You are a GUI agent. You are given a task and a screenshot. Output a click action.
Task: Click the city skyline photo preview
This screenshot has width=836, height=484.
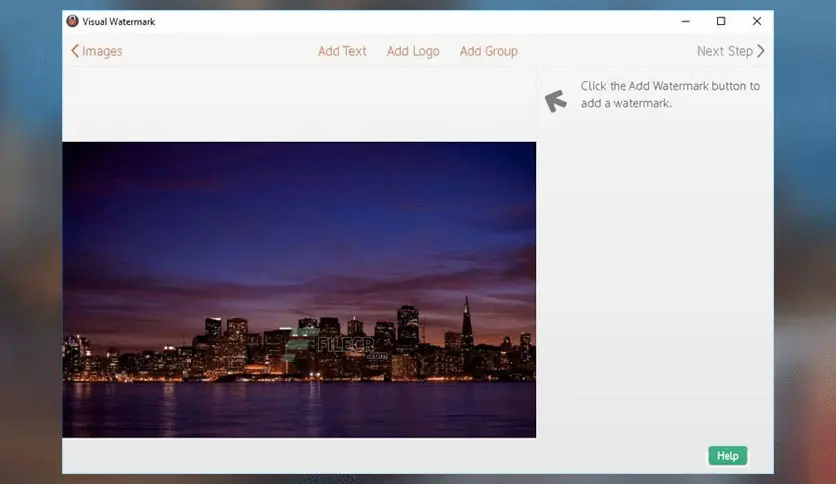pos(299,289)
